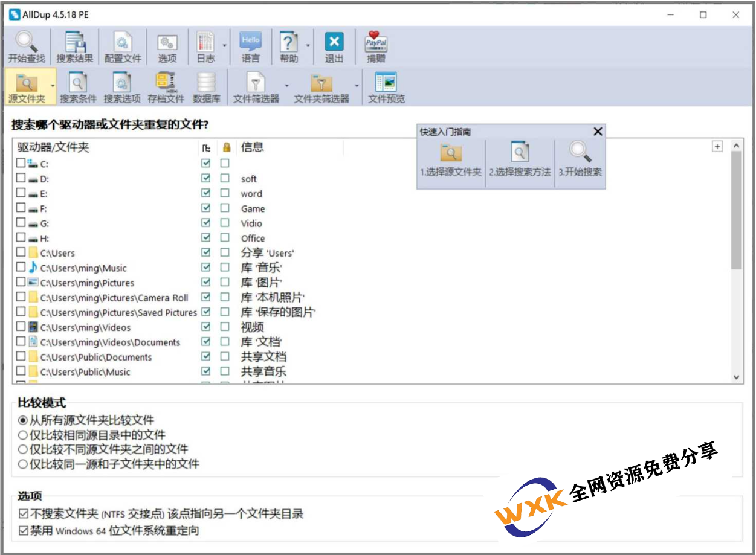Select 仅比较同一源和子文件夹中的文件 mode
Image resolution: width=756 pixels, height=555 pixels.
(x=108, y=464)
